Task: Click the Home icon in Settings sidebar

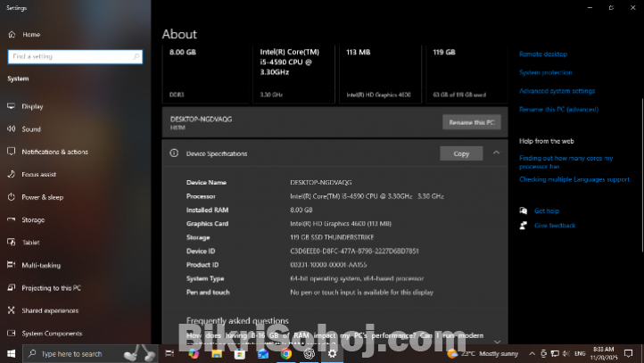Action: tap(12, 34)
